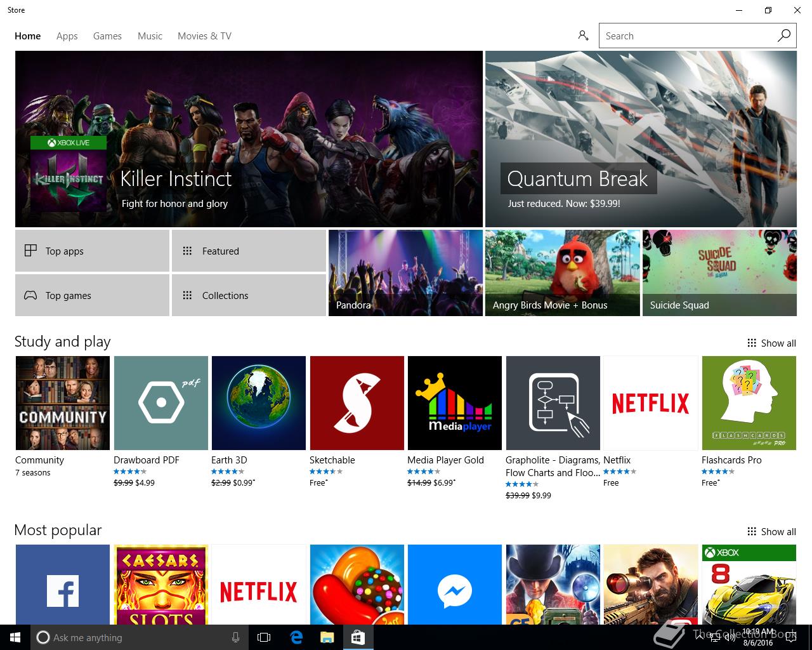This screenshot has width=812, height=650.
Task: Click the Drawboard PDF title text
Action: [147, 460]
